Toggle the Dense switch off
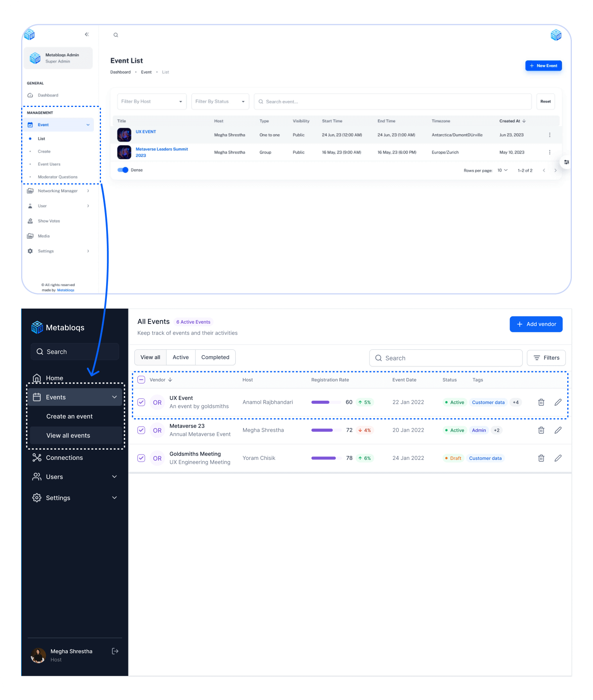Image resolution: width=593 pixels, height=700 pixels. (123, 170)
